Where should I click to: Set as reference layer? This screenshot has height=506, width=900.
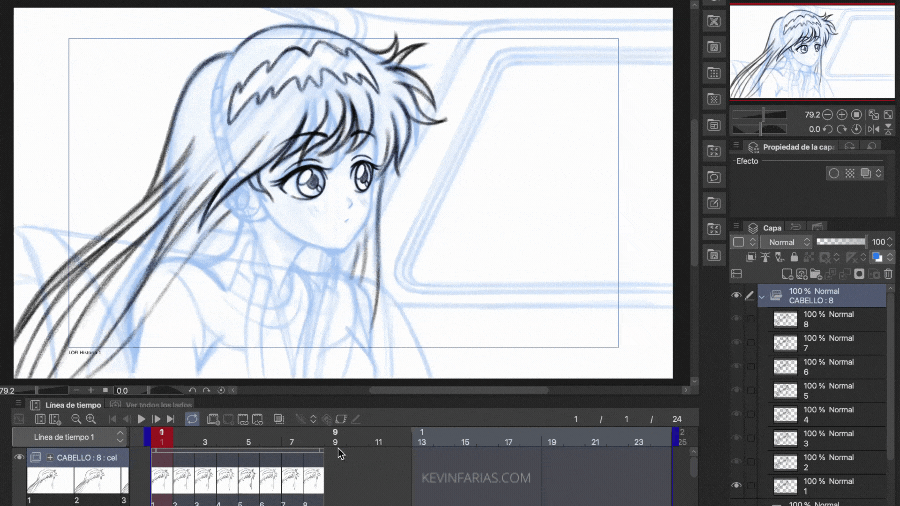point(765,258)
